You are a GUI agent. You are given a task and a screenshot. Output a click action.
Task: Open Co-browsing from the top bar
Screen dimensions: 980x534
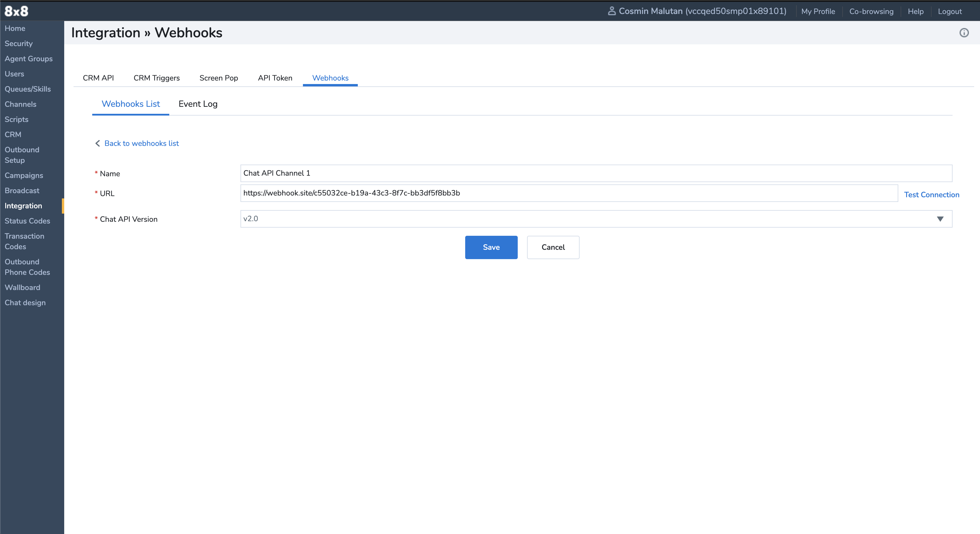click(871, 11)
